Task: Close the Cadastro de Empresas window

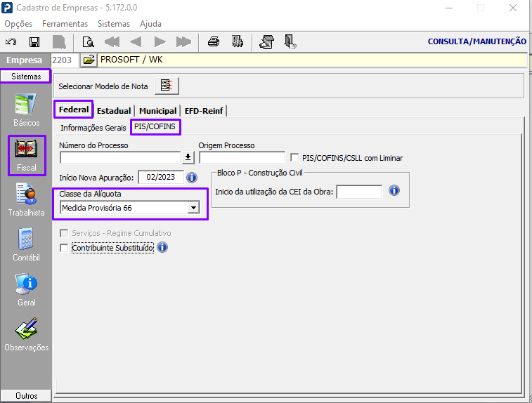Action: (x=513, y=8)
